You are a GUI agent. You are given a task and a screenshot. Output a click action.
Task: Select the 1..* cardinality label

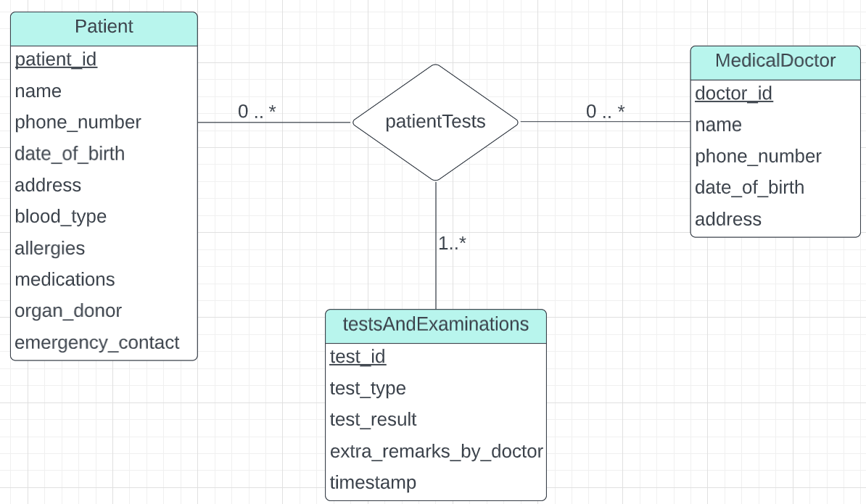coord(452,244)
